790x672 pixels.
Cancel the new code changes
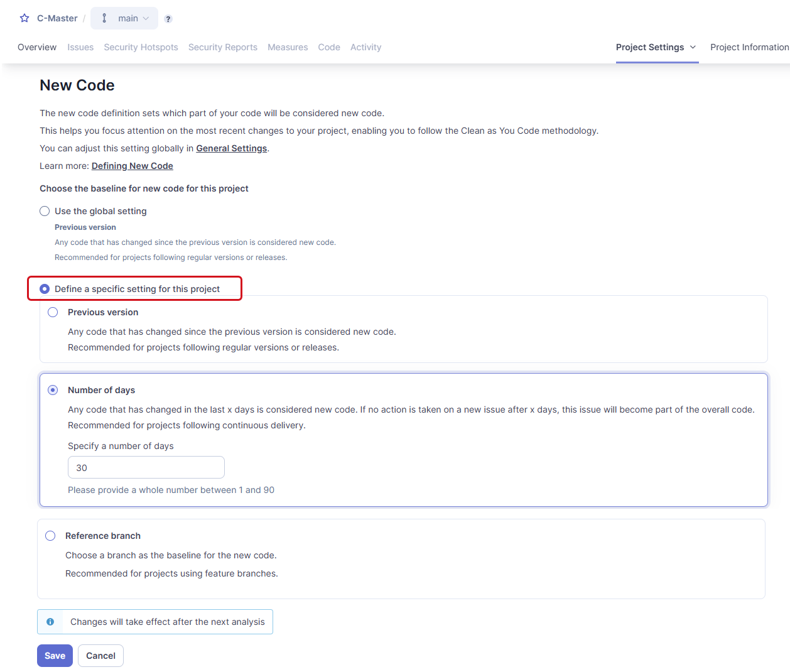point(100,655)
